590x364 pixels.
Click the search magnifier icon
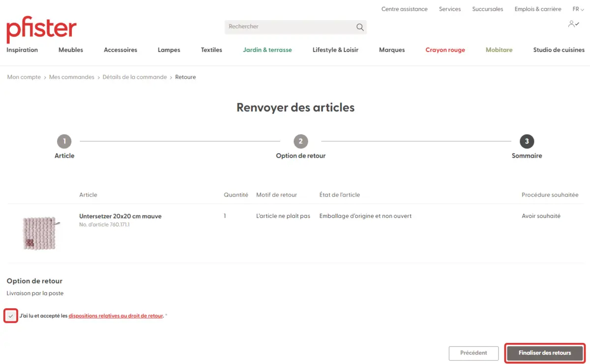(x=360, y=27)
